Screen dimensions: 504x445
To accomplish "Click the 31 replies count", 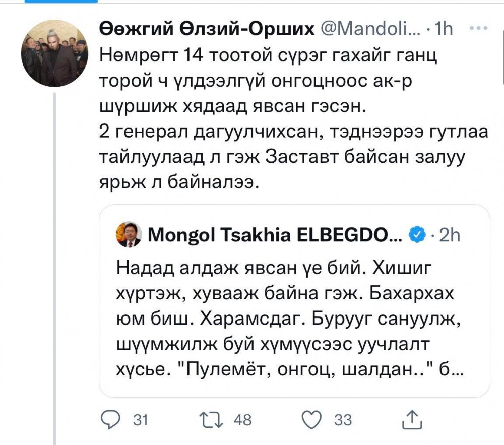I will pos(141,420).
